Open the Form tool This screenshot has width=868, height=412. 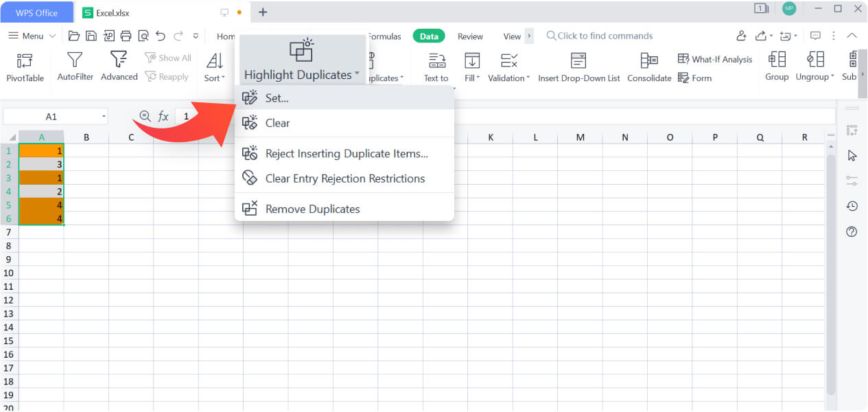pos(694,78)
